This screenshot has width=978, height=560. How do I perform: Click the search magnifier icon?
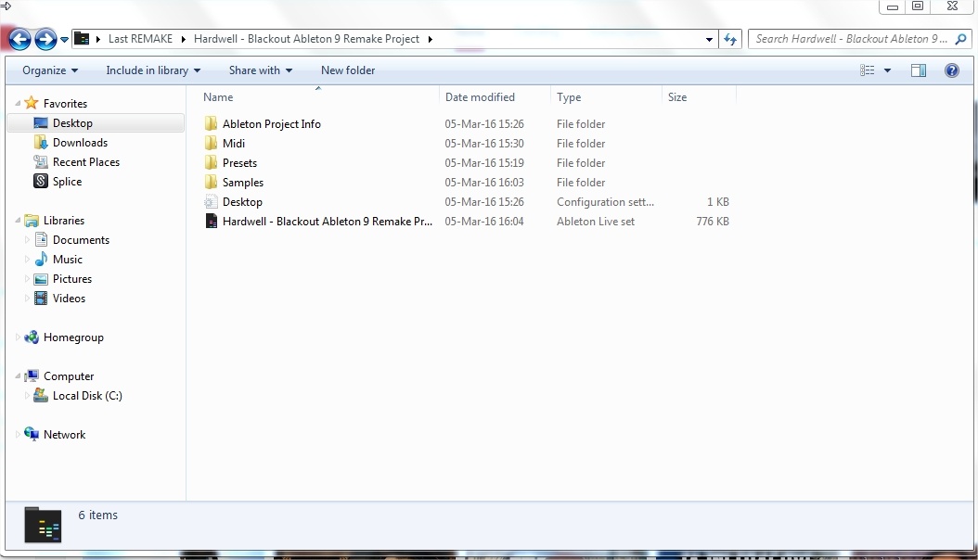click(x=960, y=39)
